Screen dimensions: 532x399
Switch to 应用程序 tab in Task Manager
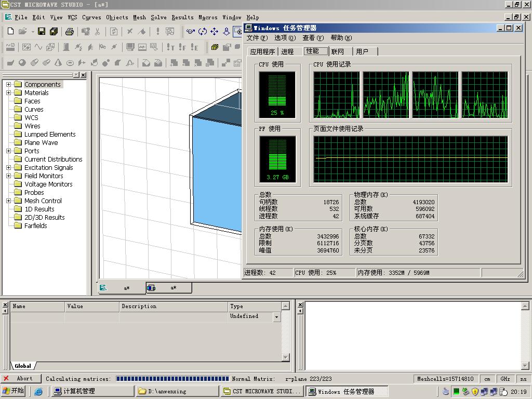tap(262, 51)
